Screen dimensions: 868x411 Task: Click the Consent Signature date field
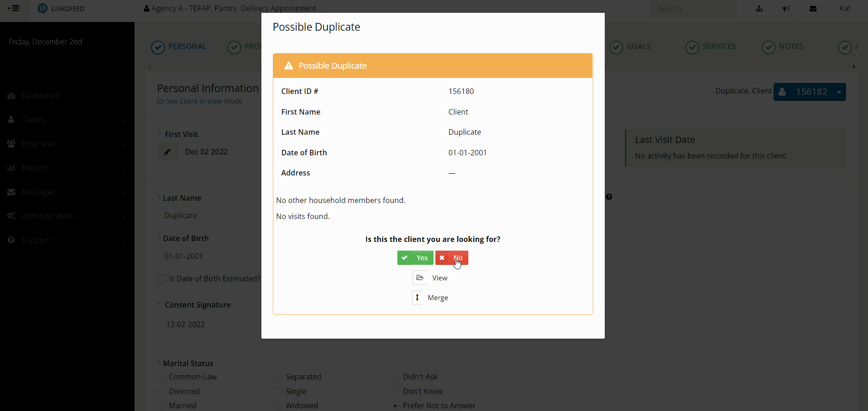point(209,324)
